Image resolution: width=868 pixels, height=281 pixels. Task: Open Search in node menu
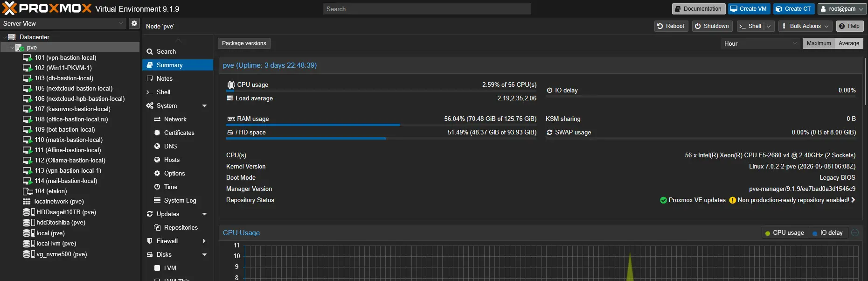click(177, 51)
